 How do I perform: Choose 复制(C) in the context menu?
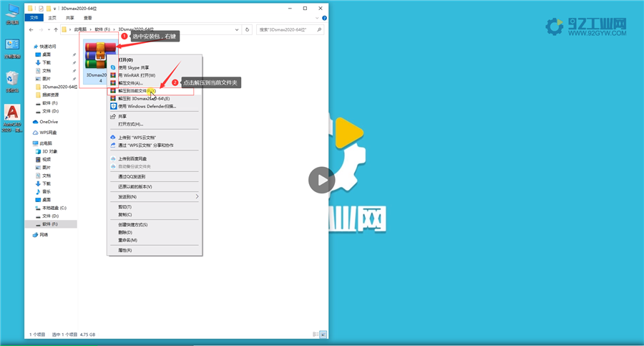[x=155, y=215]
